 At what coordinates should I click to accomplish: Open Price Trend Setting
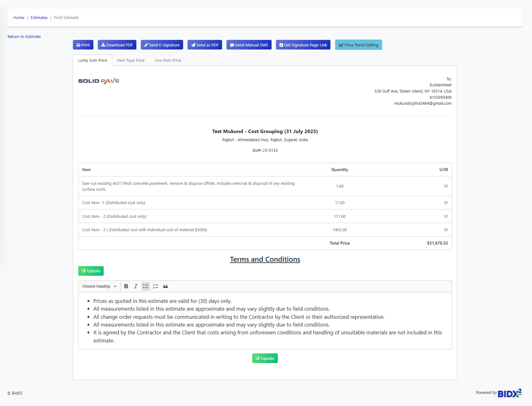pyautogui.click(x=359, y=45)
